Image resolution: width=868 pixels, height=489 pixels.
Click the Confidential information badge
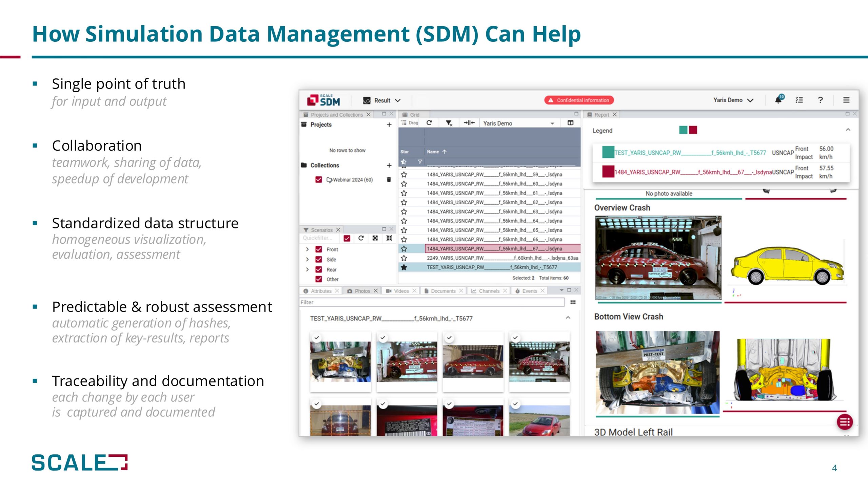coord(579,100)
